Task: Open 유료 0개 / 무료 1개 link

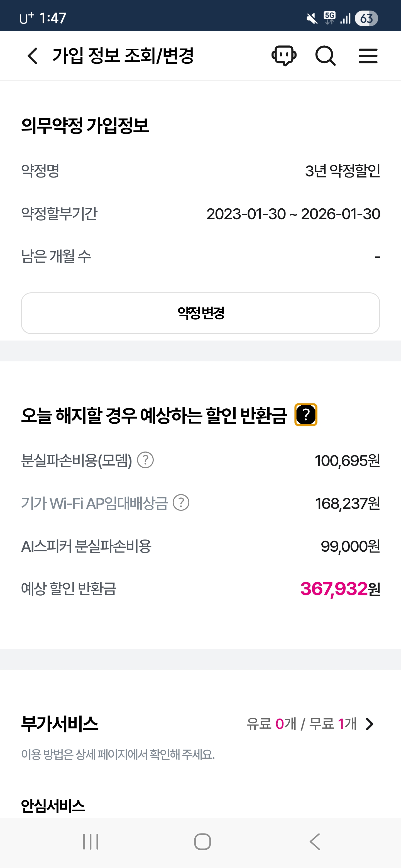Action: [x=301, y=724]
